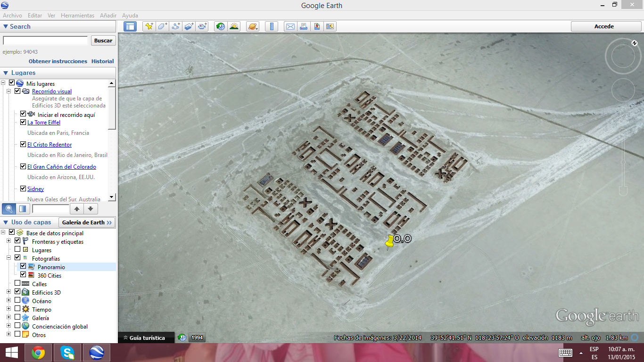The image size is (644, 362).
Task: Uncheck the Sidney place checkbox
Action: coord(23,189)
